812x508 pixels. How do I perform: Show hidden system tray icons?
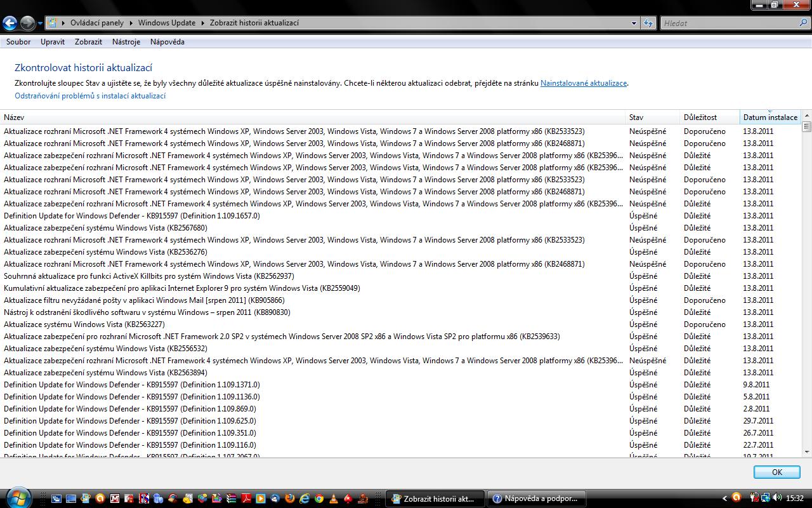(724, 498)
